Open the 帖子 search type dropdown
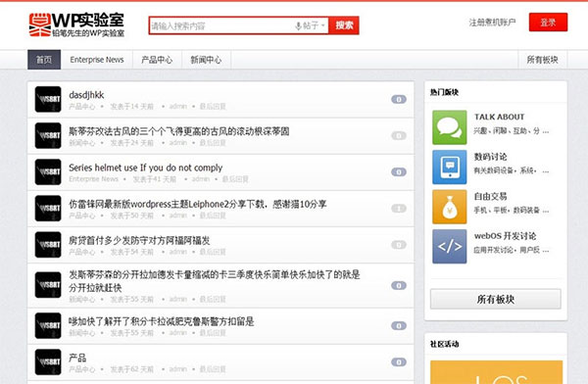This screenshot has height=384, width=588. (310, 25)
